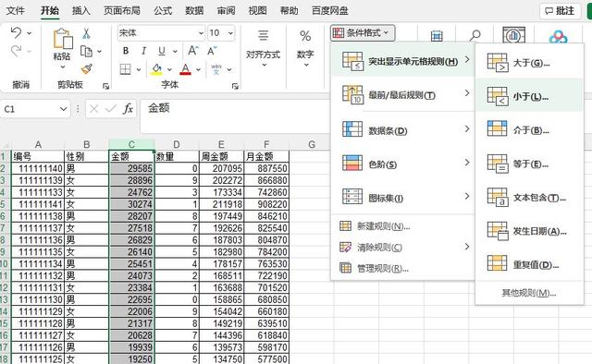Select the 介于(B)... rule
The image size is (592, 364).
(x=529, y=129)
